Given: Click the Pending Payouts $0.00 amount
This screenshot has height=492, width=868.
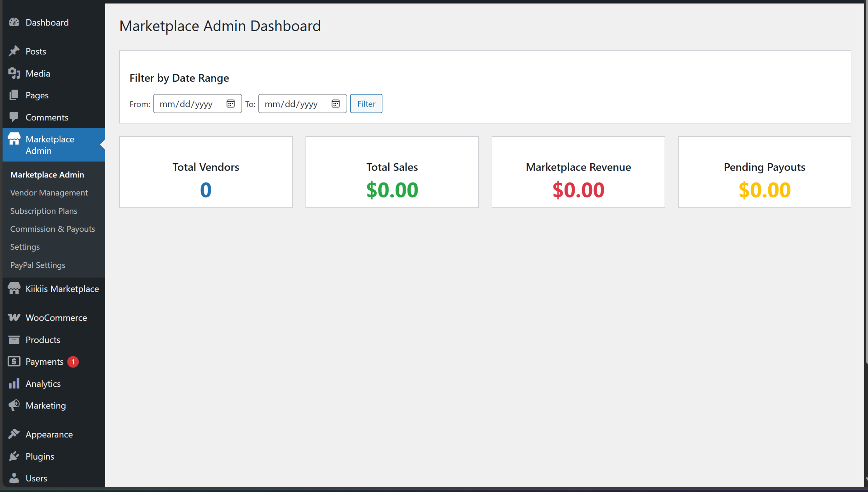Looking at the screenshot, I should point(765,190).
